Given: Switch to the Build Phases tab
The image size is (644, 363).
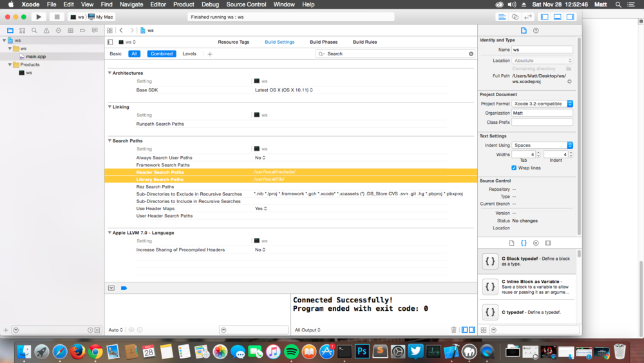Looking at the screenshot, I should (x=324, y=42).
